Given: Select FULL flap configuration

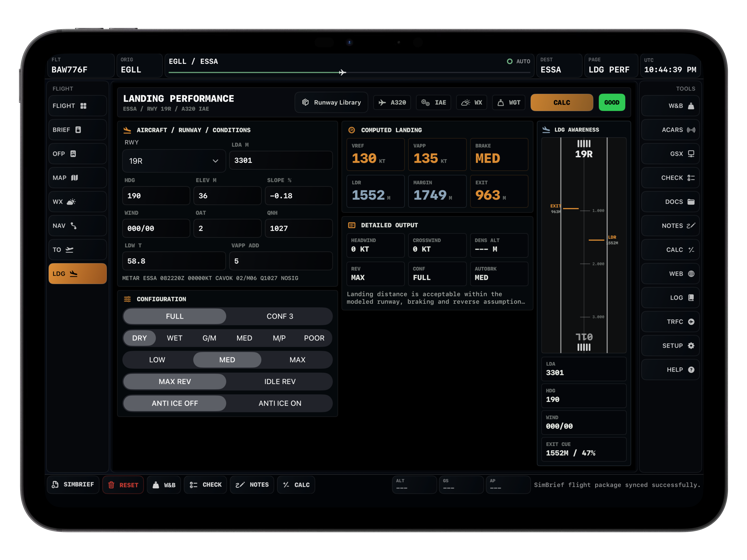Looking at the screenshot, I should pyautogui.click(x=175, y=316).
